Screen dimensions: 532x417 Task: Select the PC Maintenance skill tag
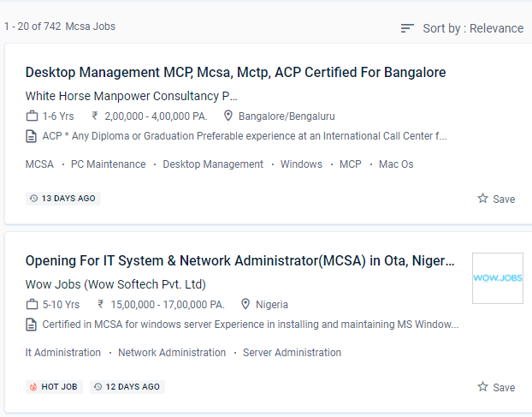click(x=108, y=164)
